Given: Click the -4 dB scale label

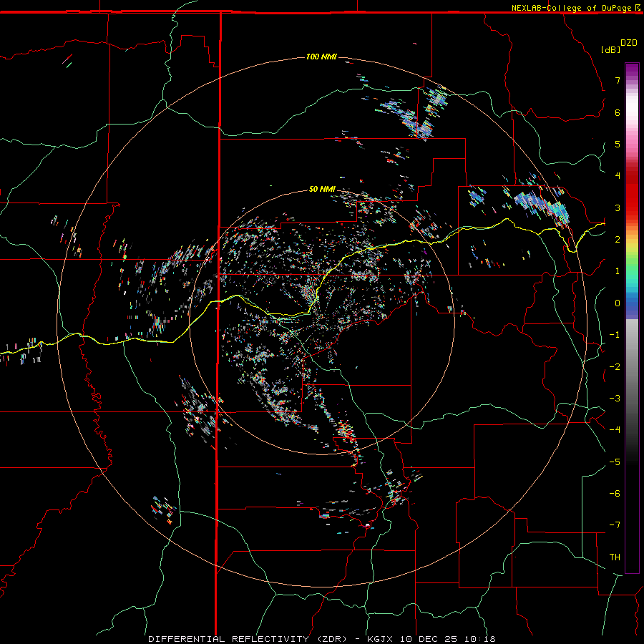Looking at the screenshot, I should tap(615, 430).
